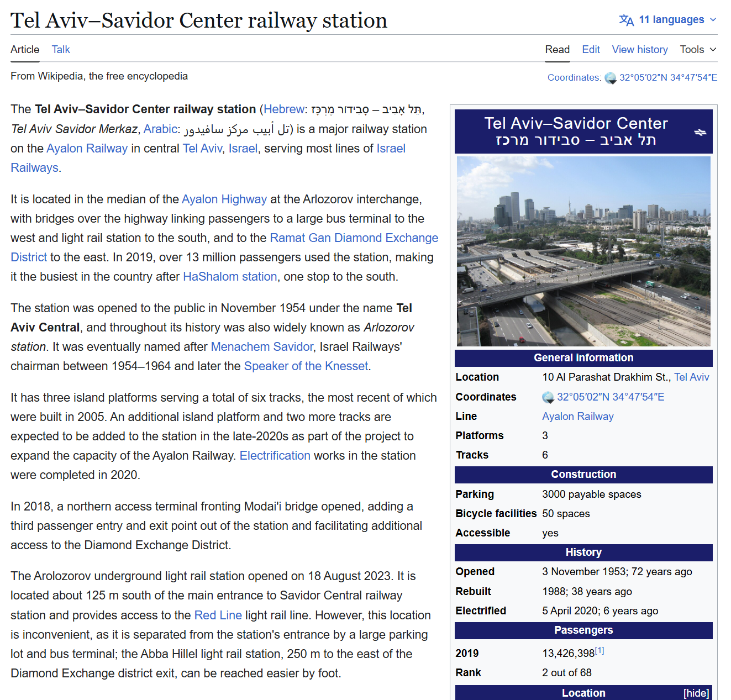
Task: Click the globe icon beside top coordinates
Action: 611,78
